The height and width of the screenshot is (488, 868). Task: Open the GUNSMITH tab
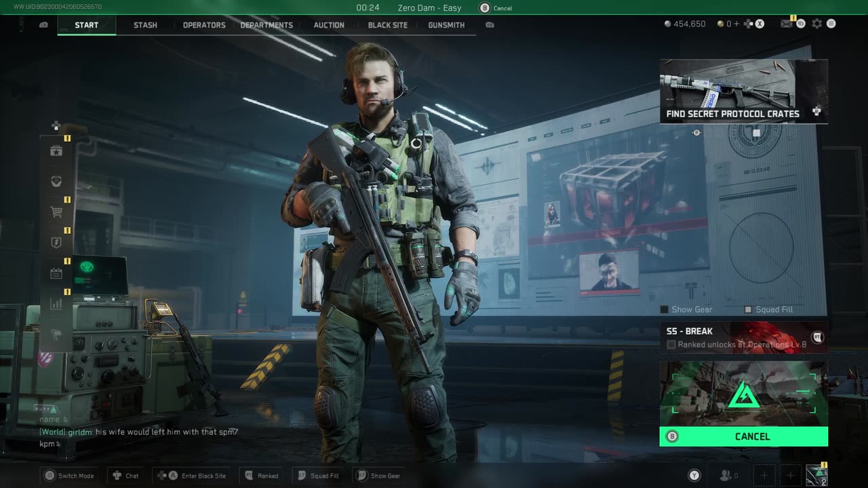click(446, 25)
